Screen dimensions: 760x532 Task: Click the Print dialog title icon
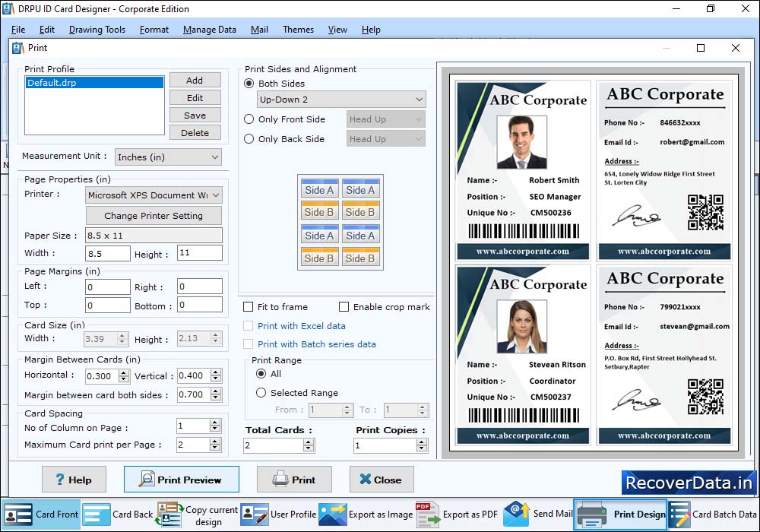click(x=18, y=48)
